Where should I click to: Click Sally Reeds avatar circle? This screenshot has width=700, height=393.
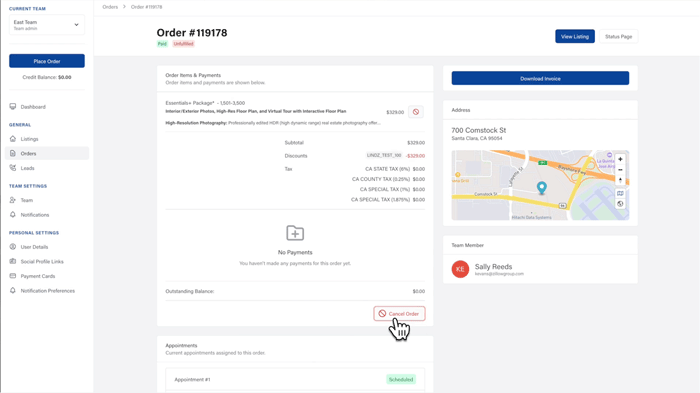click(x=460, y=269)
